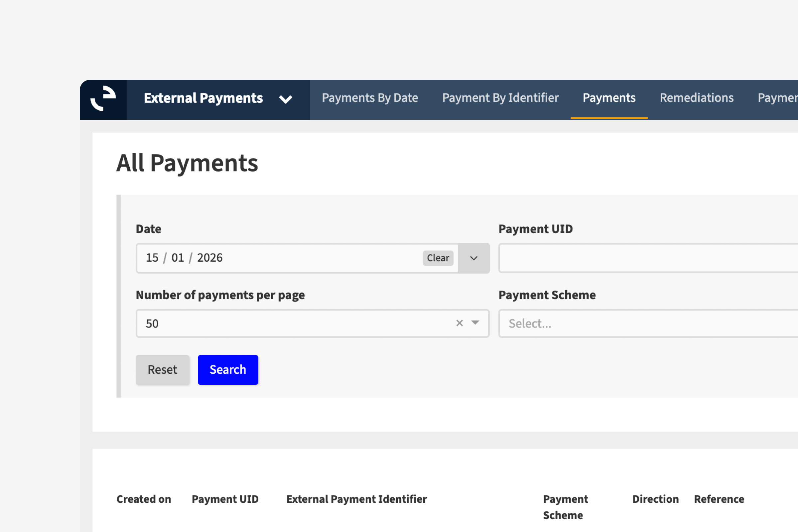Click the app logo icon
Viewport: 798px width, 532px height.
point(103,99)
